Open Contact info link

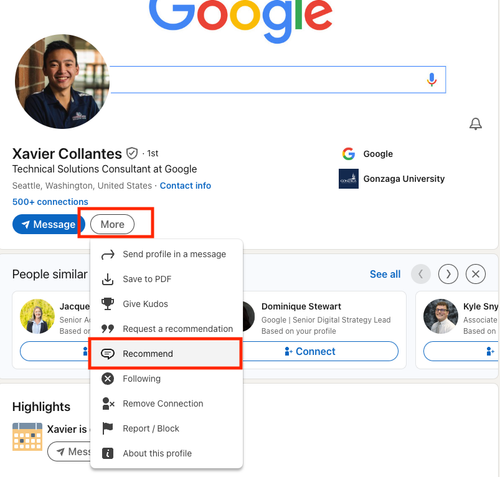coord(185,186)
